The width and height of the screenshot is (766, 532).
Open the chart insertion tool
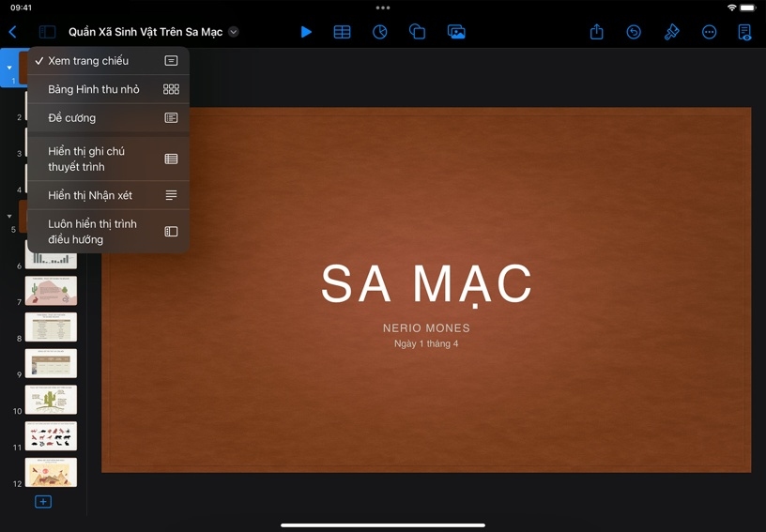point(380,32)
